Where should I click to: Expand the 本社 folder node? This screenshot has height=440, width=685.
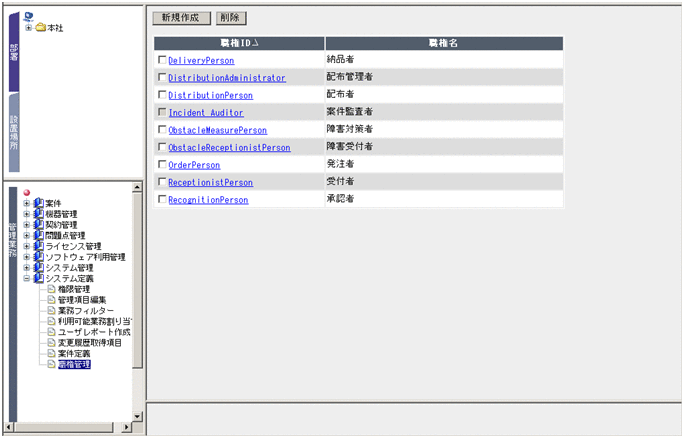coord(29,28)
